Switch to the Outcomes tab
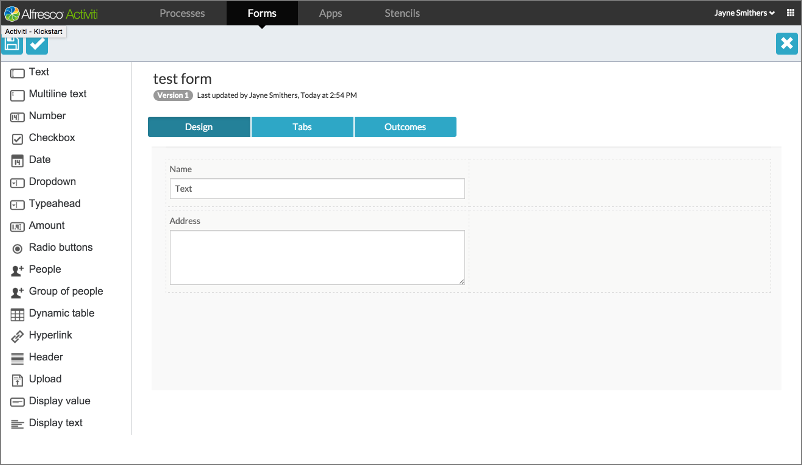 point(405,127)
